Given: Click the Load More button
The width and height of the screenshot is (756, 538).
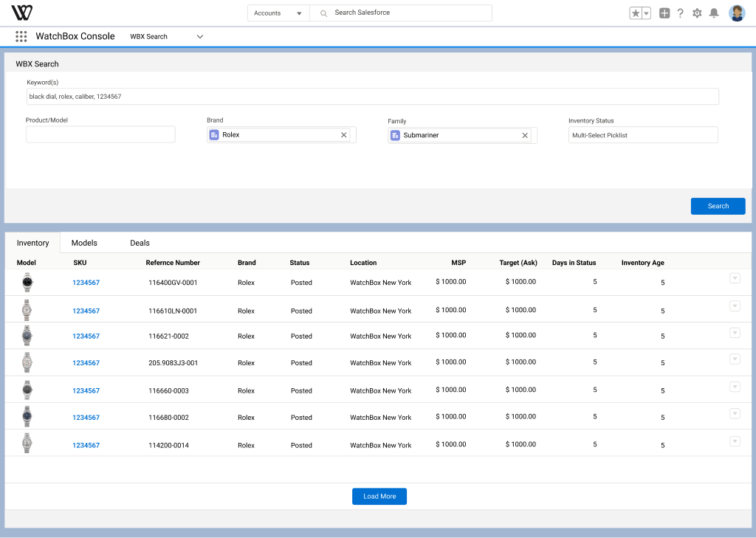Looking at the screenshot, I should tap(379, 497).
